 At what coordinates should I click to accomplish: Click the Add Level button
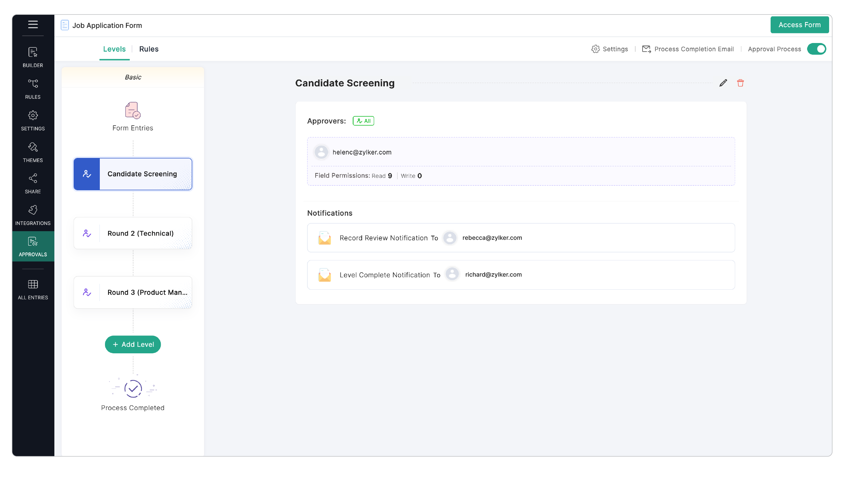point(133,344)
